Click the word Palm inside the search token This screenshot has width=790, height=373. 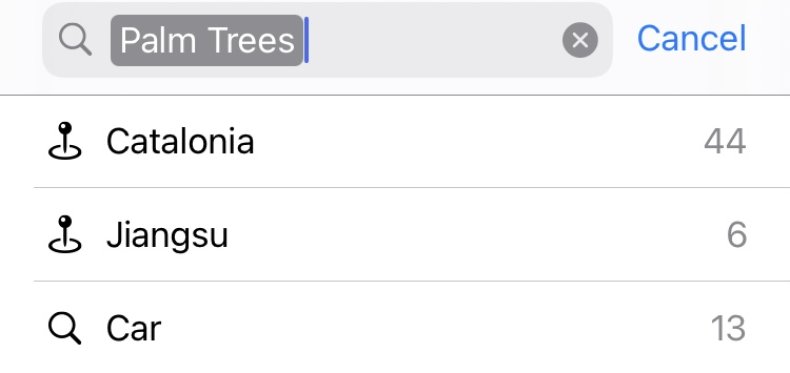(158, 40)
